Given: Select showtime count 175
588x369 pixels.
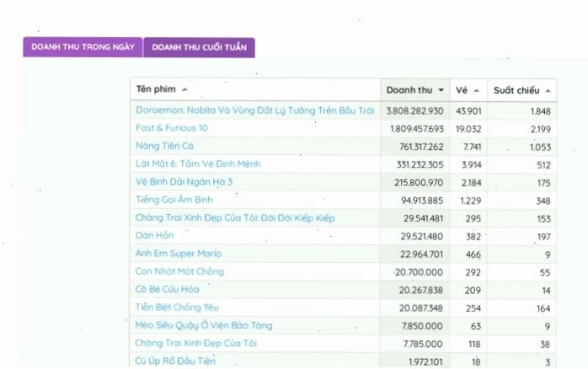Looking at the screenshot, I should 543,184.
